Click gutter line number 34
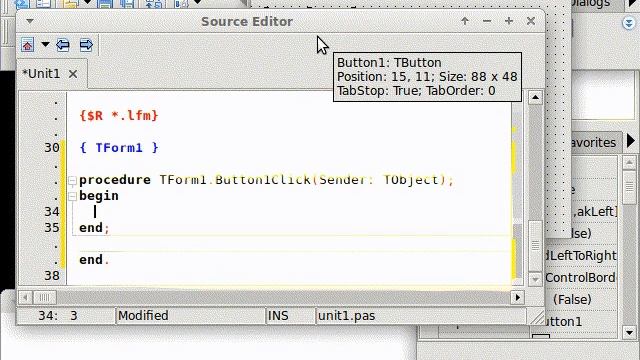 (x=52, y=211)
